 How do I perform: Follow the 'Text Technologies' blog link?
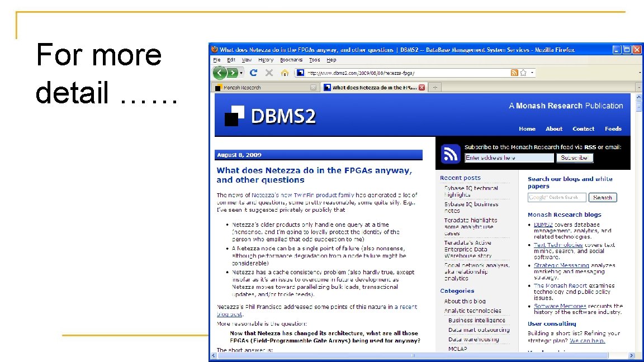click(558, 245)
